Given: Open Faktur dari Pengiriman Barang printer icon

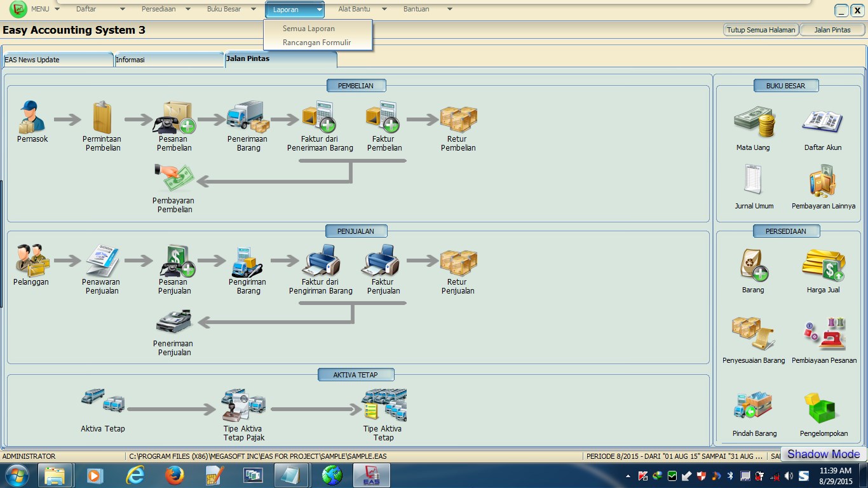Looking at the screenshot, I should (321, 260).
